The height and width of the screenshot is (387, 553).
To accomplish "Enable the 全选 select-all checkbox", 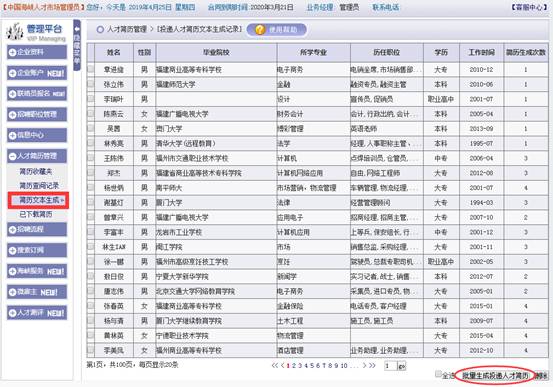I will 438,374.
